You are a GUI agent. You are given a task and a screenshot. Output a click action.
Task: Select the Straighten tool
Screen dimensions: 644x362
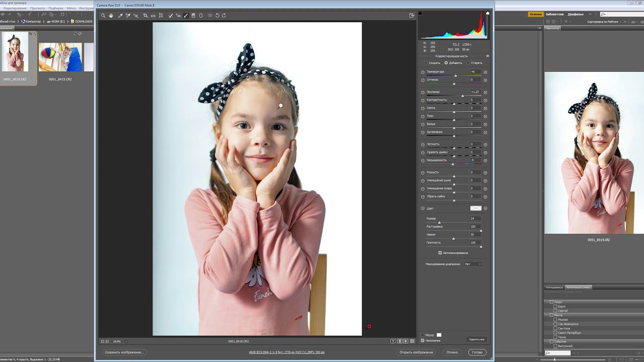[153, 16]
